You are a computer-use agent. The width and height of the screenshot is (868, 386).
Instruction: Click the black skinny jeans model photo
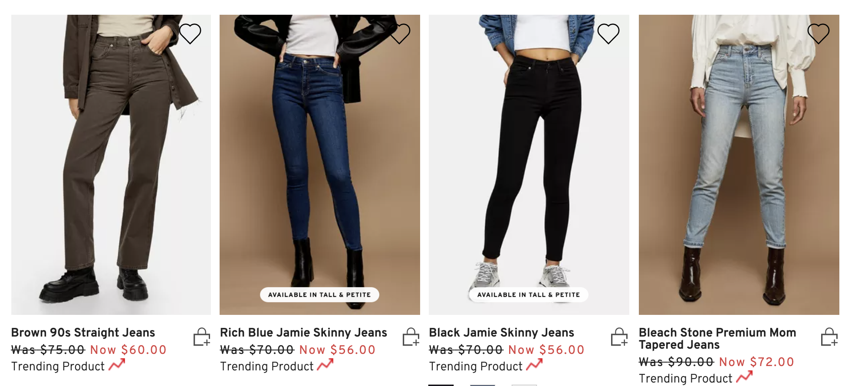coord(529,165)
